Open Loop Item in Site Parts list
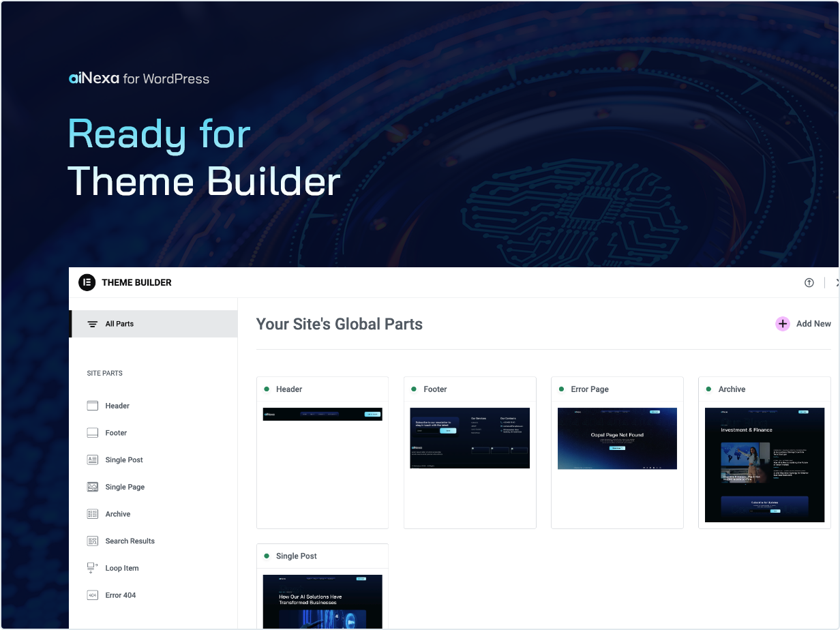This screenshot has height=630, width=840. point(122,568)
